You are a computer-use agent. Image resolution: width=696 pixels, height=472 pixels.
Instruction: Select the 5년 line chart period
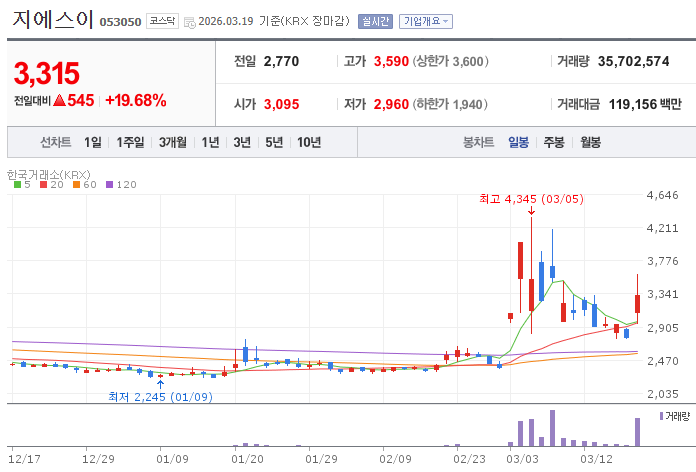click(274, 142)
